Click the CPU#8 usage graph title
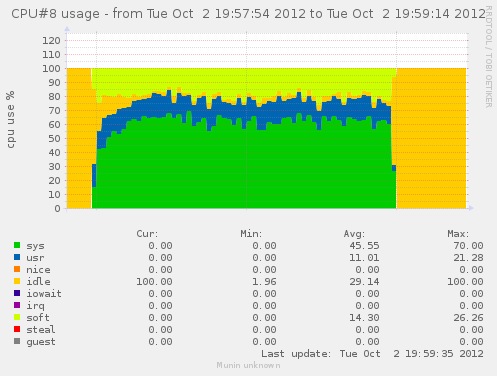497x376 pixels. [x=248, y=14]
